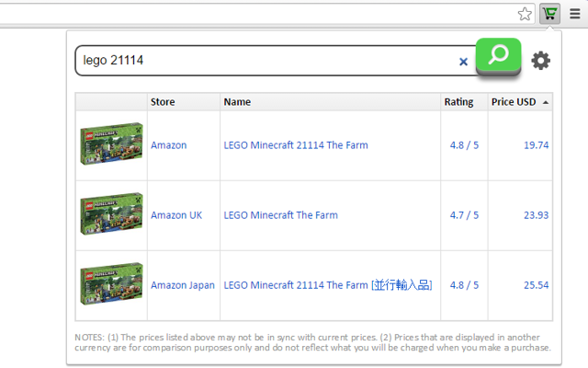Screen dimensions: 588x368
Task: Click the 4.7 / 5 rating
Action: click(x=464, y=215)
